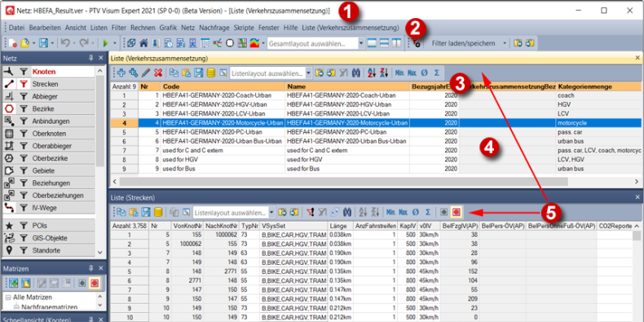Open dropdown arrow next to play icon
The width and height of the screenshot is (644, 322).
[115, 43]
